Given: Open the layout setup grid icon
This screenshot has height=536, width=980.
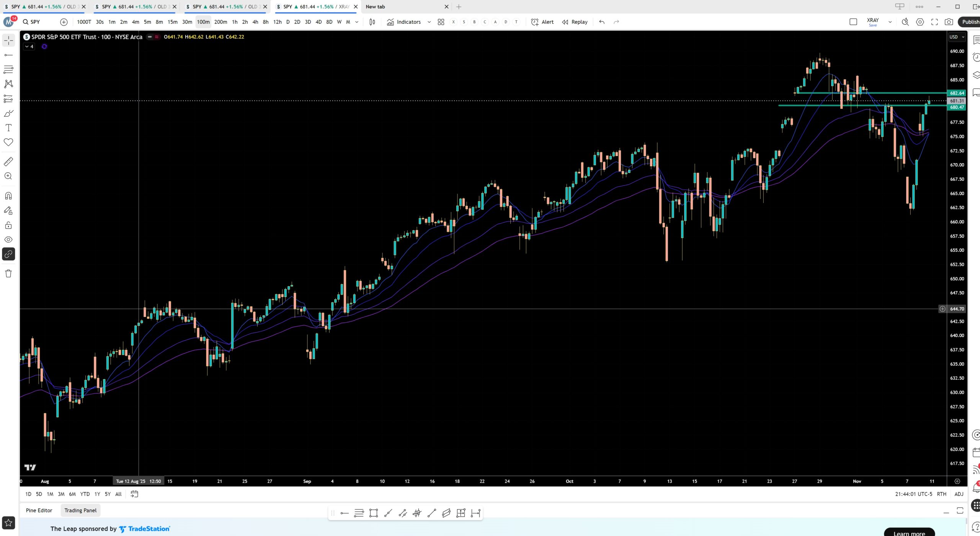Looking at the screenshot, I should click(441, 22).
